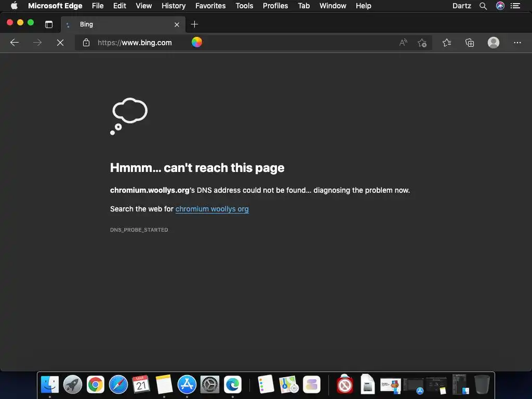Image resolution: width=532 pixels, height=399 pixels.
Task: Open Maps app in the Dock
Action: 288,385
